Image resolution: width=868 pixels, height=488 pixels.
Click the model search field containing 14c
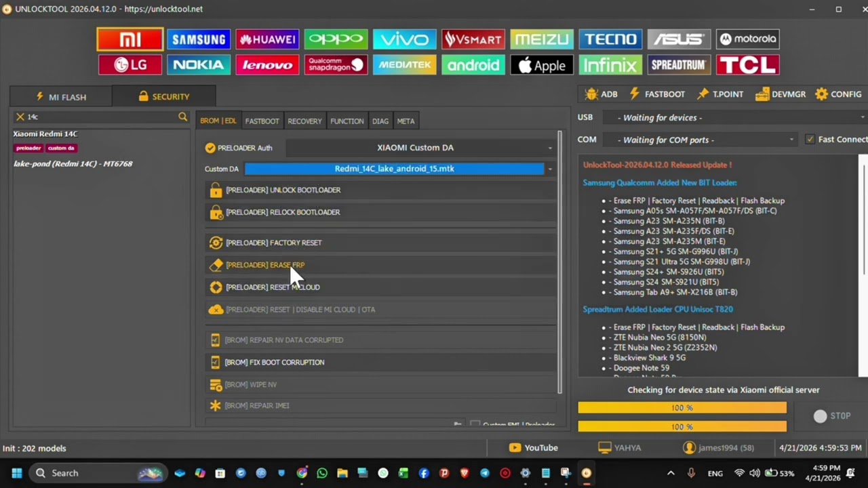coord(100,117)
